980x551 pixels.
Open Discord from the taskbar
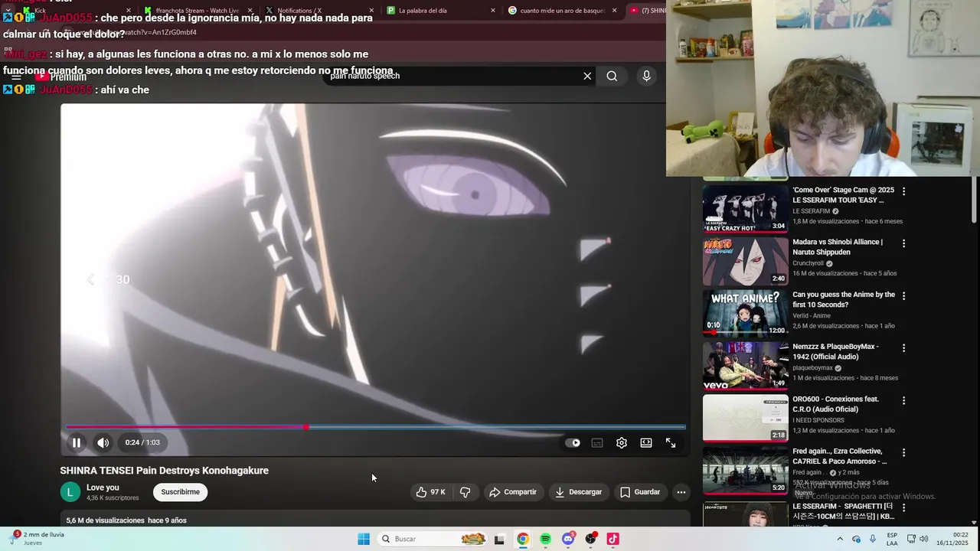568,539
